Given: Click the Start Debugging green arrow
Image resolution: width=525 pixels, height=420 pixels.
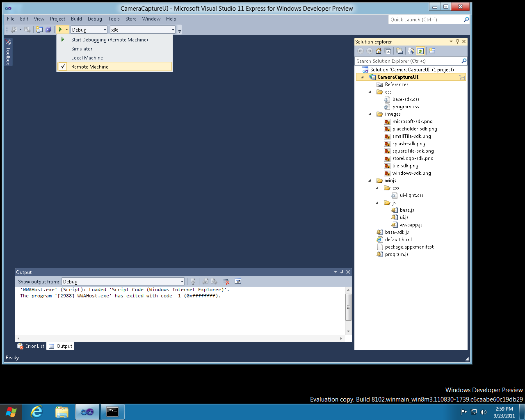Looking at the screenshot, I should pos(61,29).
